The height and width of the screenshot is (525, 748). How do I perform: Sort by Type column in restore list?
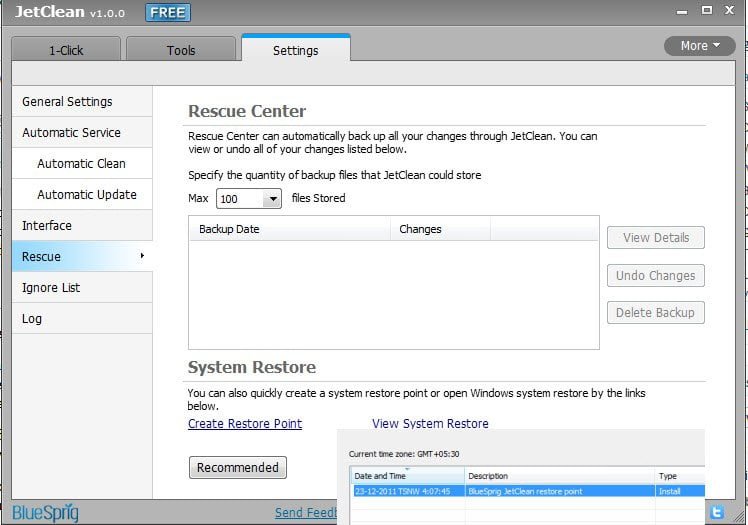[x=680, y=476]
